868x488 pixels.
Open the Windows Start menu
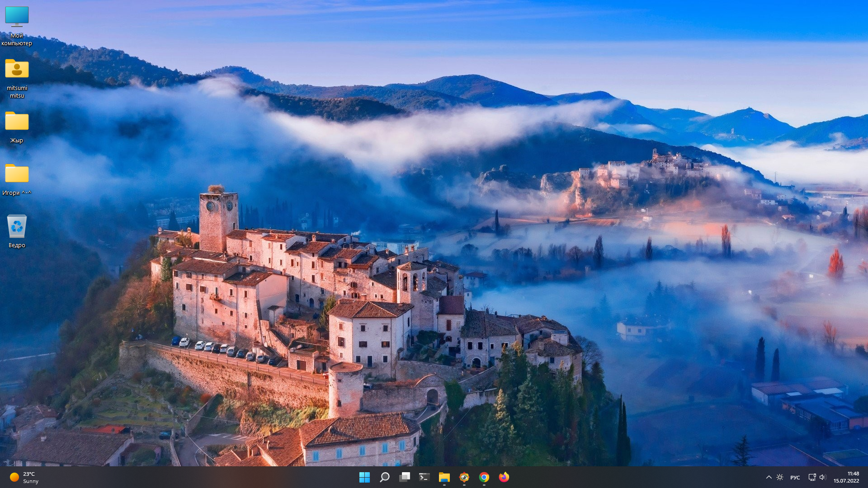click(364, 477)
